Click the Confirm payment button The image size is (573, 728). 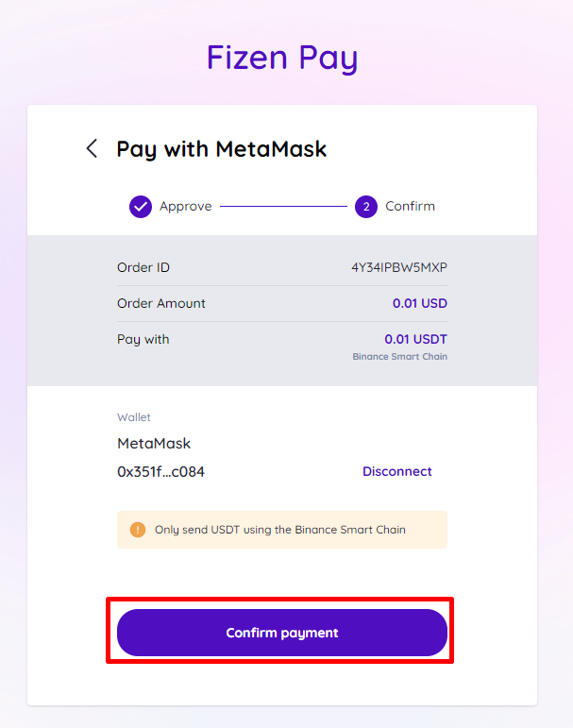coord(282,633)
